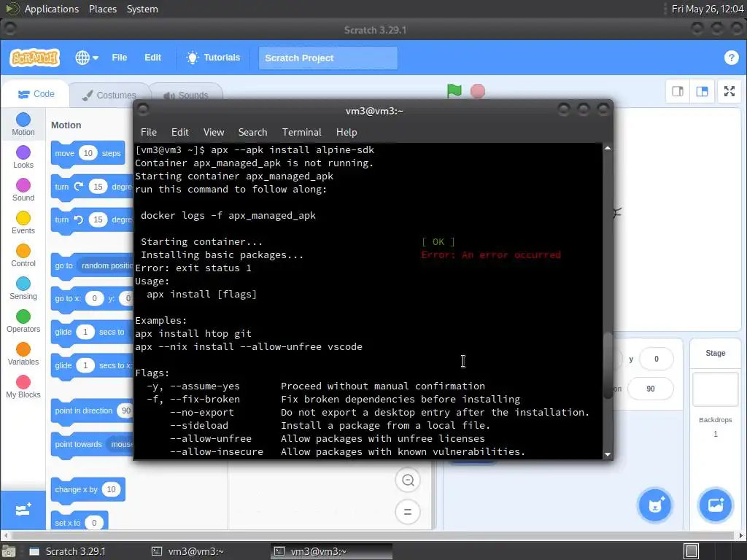Select the Events block category
This screenshot has width=747, height=560.
pyautogui.click(x=23, y=223)
